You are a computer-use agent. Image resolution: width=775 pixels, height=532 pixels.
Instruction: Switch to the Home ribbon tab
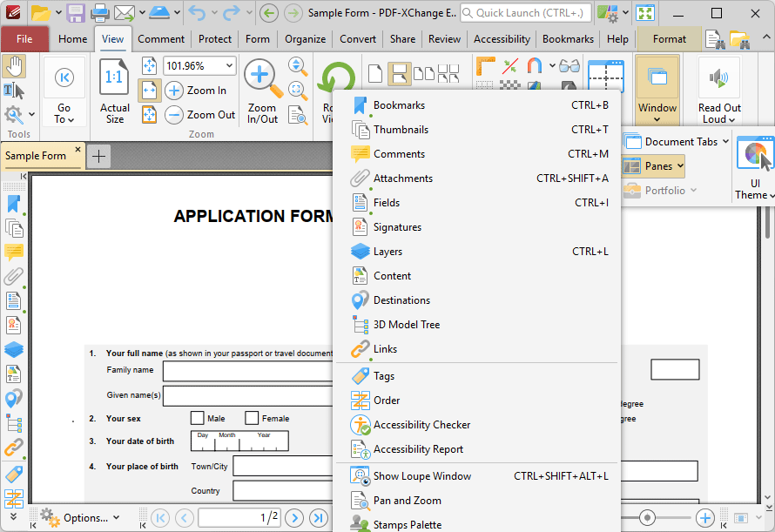coord(72,39)
